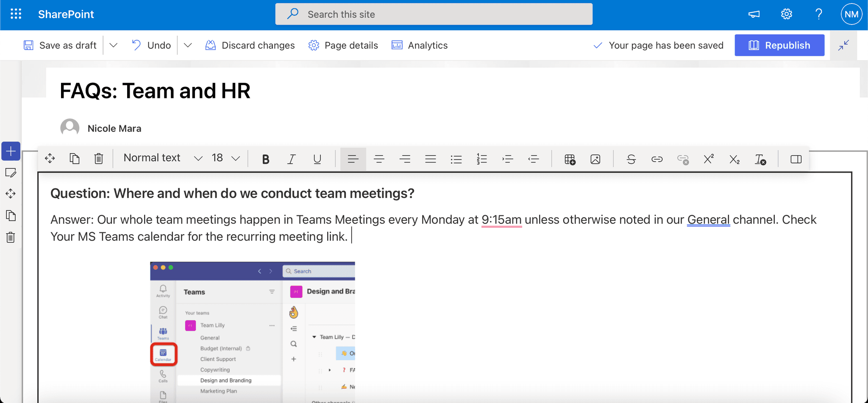Enable bulleted list formatting

pyautogui.click(x=456, y=159)
